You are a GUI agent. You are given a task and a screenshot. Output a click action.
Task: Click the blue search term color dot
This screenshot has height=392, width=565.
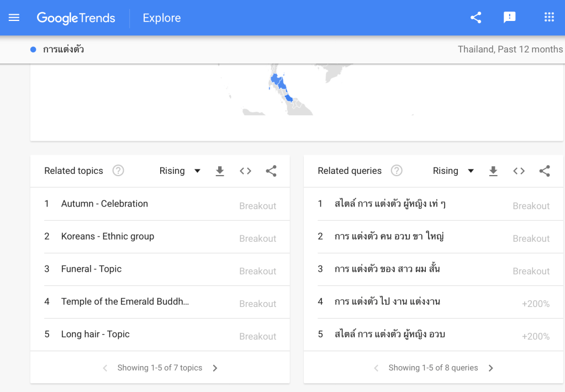click(33, 50)
